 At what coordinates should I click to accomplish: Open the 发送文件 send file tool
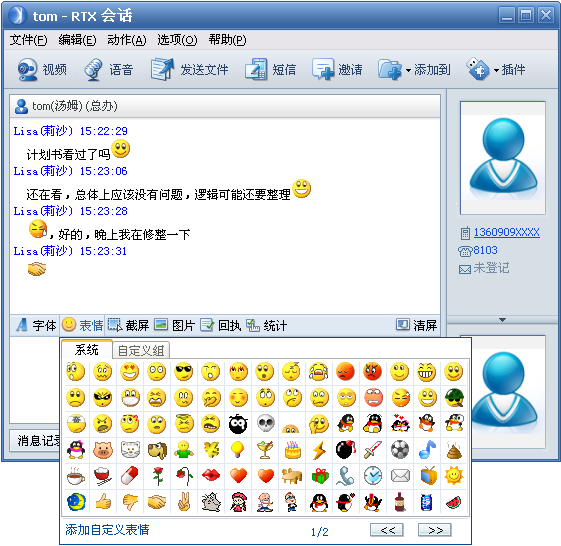(189, 69)
